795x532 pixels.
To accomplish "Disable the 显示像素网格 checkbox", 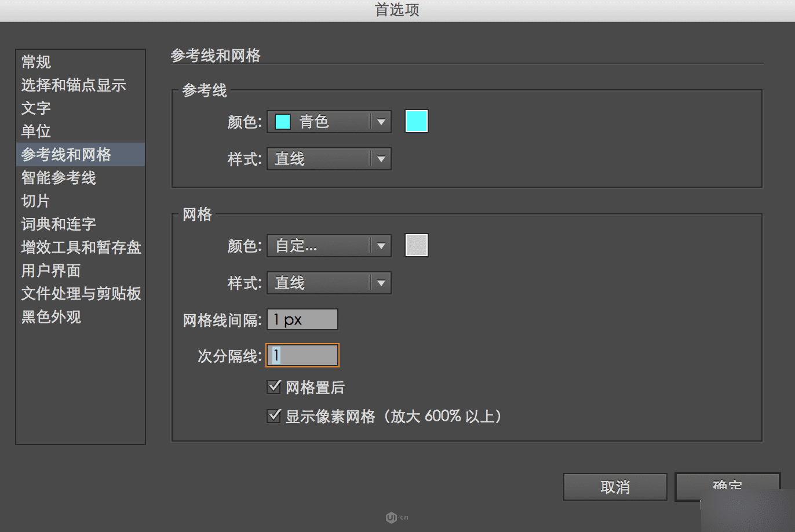I will 273,416.
